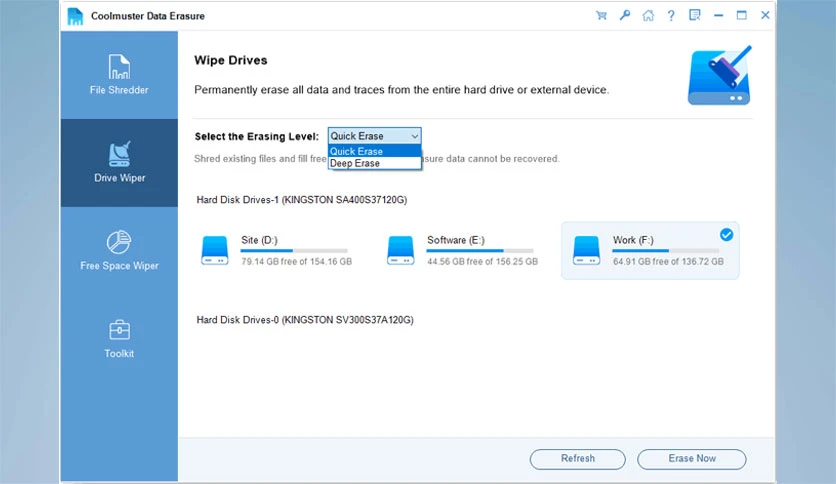The height and width of the screenshot is (484, 836).
Task: Click Hard Disk Drives-1 KINGSTON SA400S37120G heading
Action: (302, 200)
